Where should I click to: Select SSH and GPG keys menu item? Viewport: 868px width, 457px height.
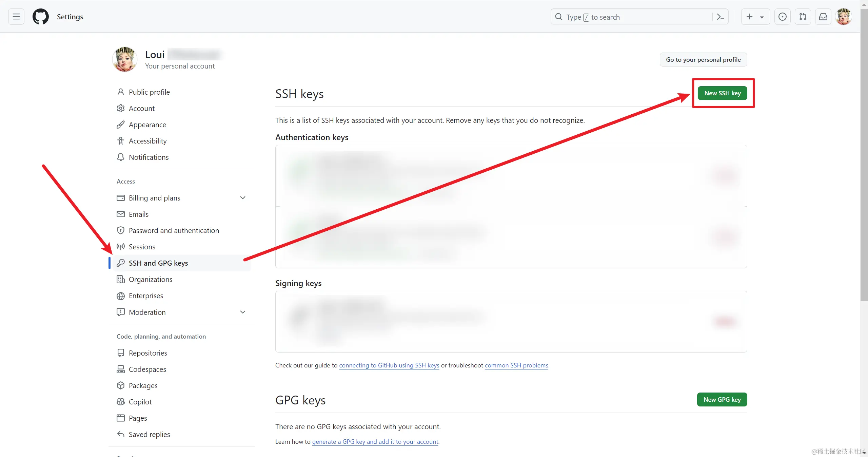tap(158, 263)
